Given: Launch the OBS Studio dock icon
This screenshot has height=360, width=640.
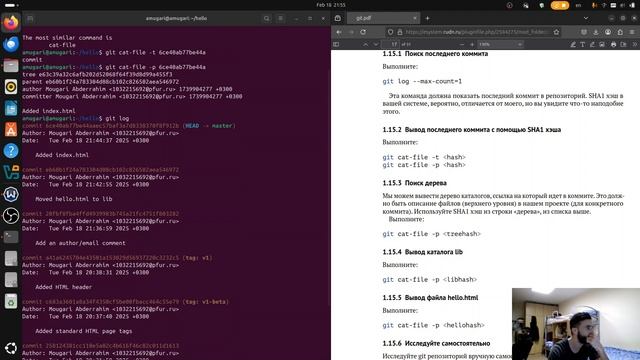Looking at the screenshot, I should point(11,216).
